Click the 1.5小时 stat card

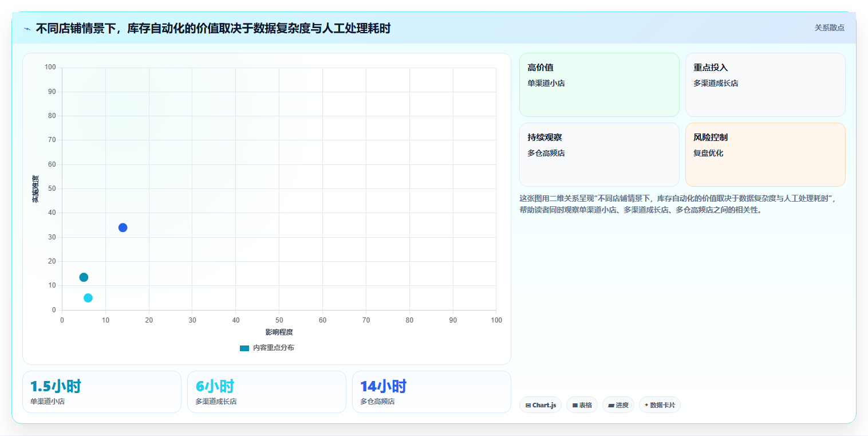click(x=102, y=392)
